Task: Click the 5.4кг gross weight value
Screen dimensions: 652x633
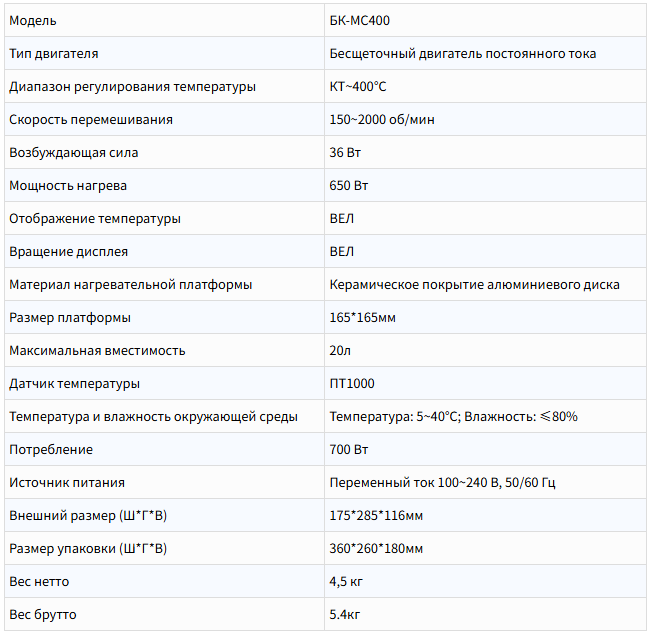Action: point(345,615)
